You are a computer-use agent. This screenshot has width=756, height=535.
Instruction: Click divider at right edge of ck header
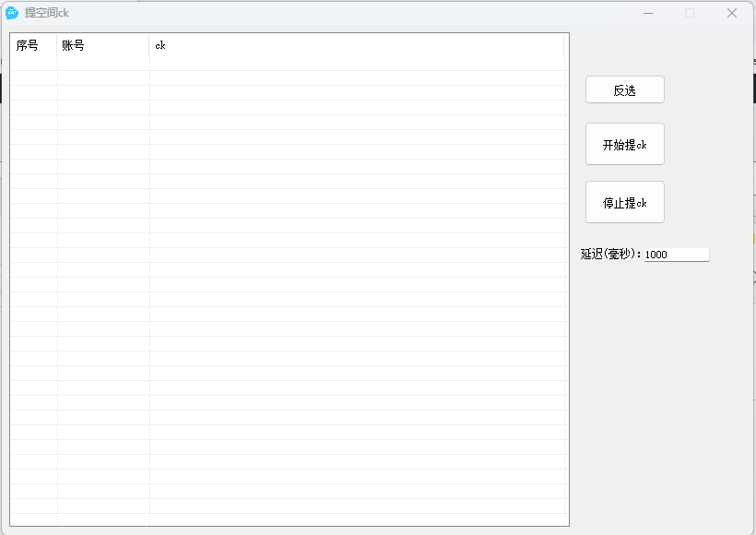(563, 45)
